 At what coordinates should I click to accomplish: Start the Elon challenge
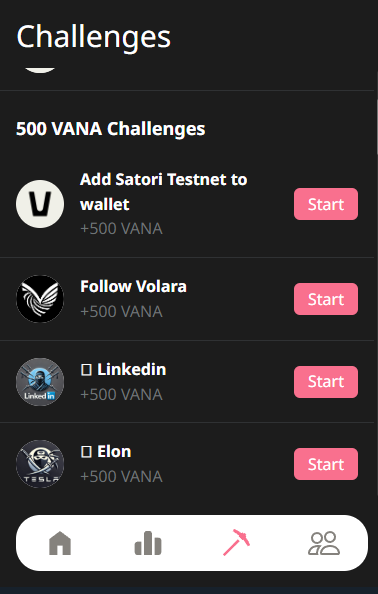tap(326, 464)
